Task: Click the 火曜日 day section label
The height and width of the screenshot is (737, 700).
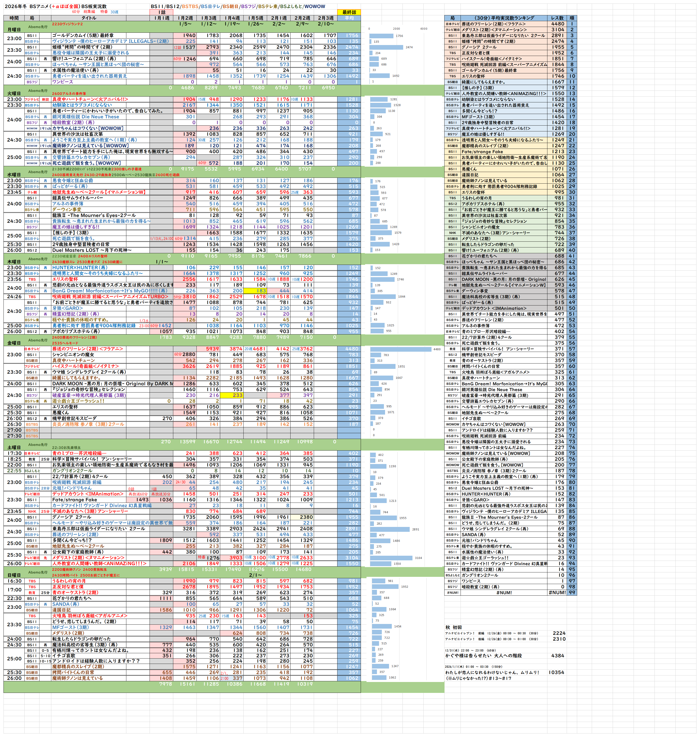Action: pyautogui.click(x=14, y=93)
